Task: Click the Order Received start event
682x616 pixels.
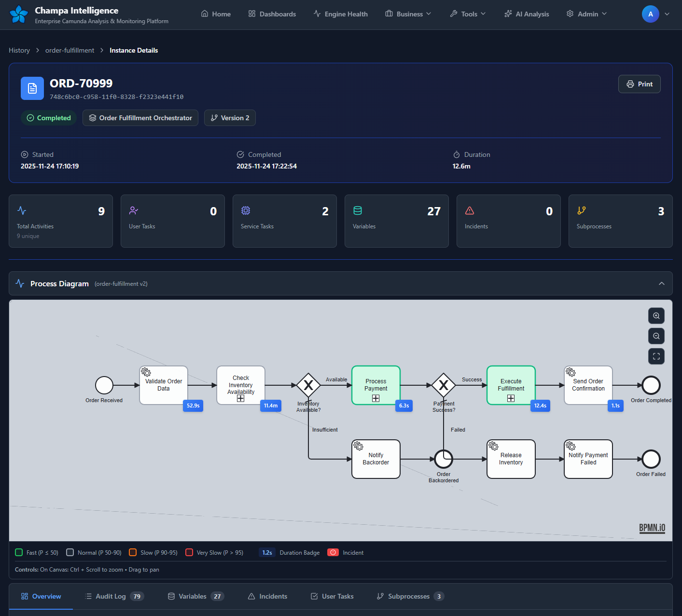Action: [104, 385]
